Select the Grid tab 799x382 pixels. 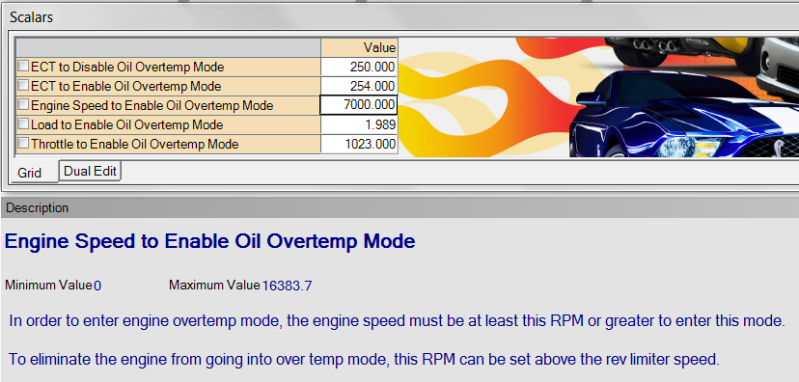[29, 173]
